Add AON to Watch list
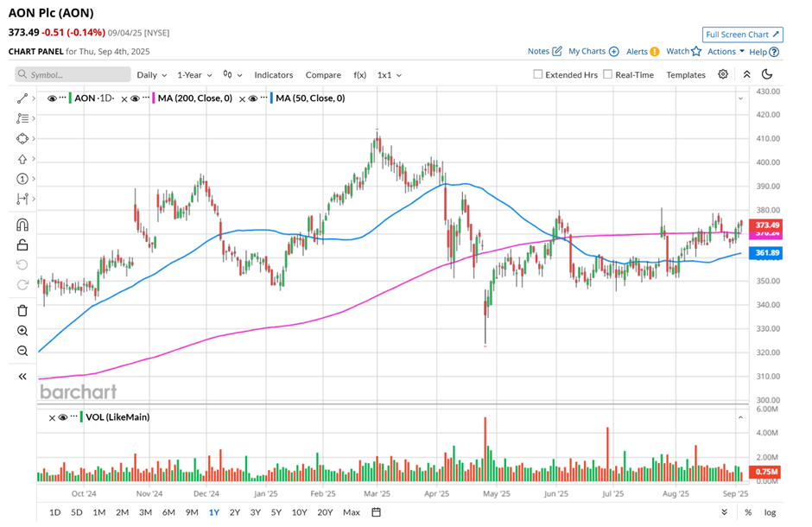The height and width of the screenshot is (527, 812). coord(683,51)
